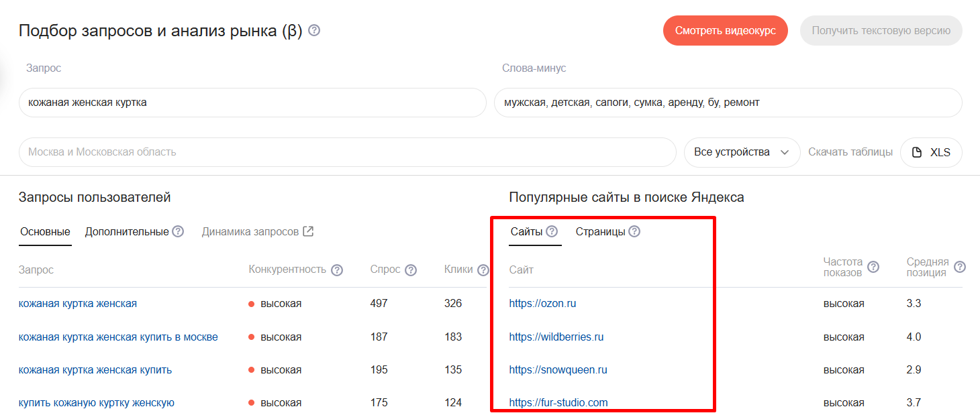Click the Слова-минус input field
Screen dimensions: 980x413
728,103
